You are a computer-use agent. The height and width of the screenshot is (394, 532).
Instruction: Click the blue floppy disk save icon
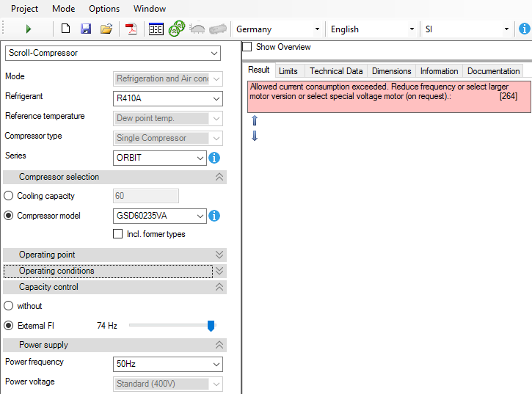tap(86, 29)
